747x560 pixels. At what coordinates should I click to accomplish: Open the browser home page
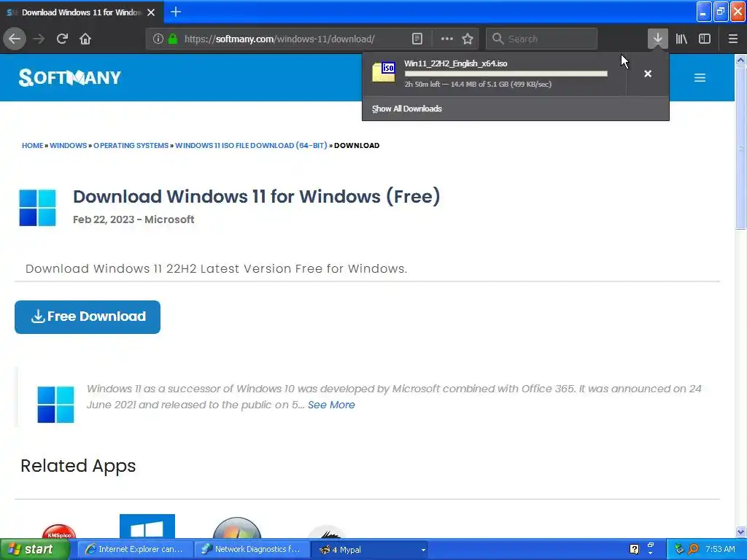pyautogui.click(x=85, y=39)
